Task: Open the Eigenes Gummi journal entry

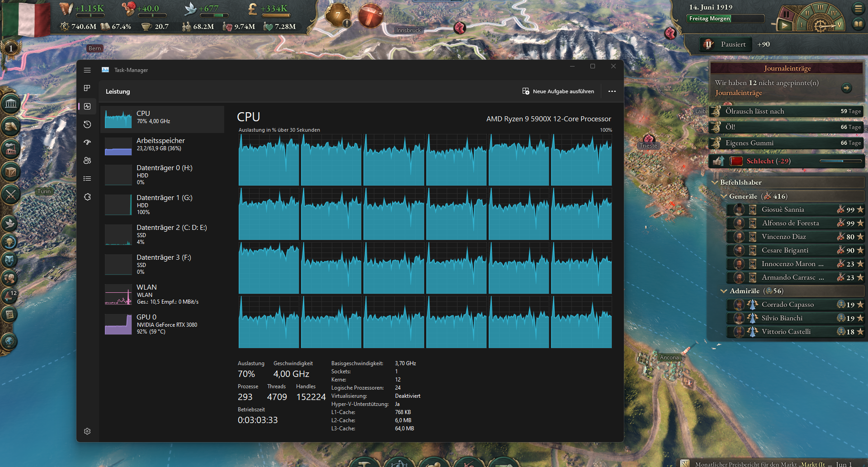Action: (787, 143)
